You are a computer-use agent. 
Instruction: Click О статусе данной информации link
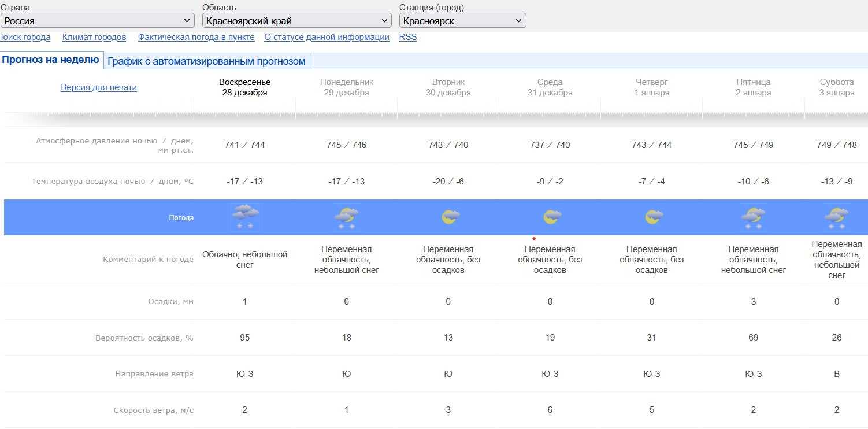click(327, 37)
